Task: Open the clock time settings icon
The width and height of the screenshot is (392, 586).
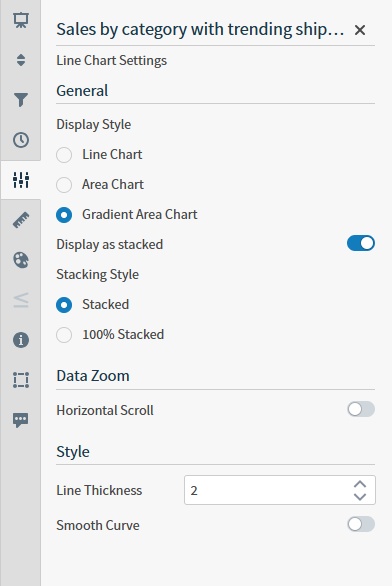Action: coord(21,140)
